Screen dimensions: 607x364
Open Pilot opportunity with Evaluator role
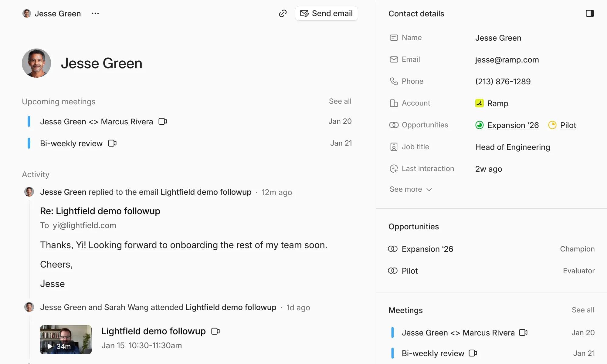pos(409,271)
